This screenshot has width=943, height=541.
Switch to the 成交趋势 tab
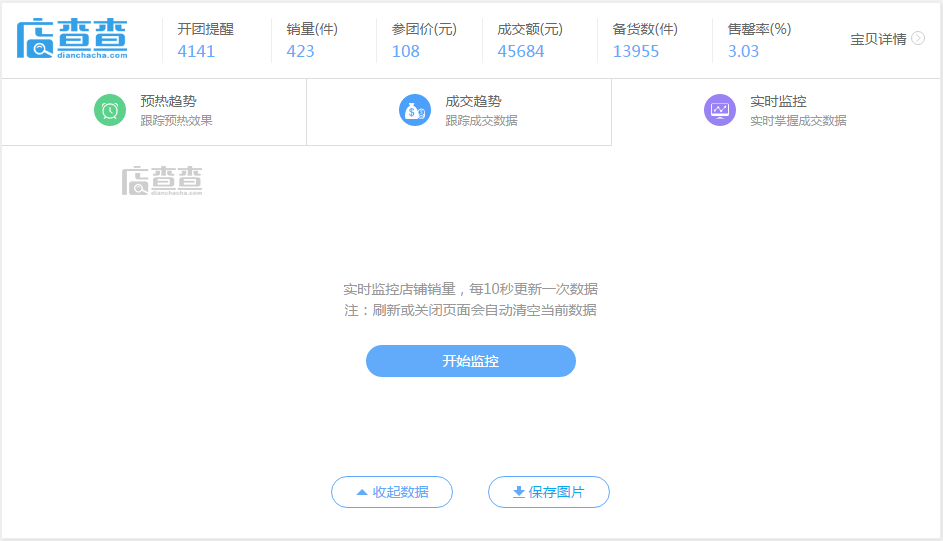(459, 112)
